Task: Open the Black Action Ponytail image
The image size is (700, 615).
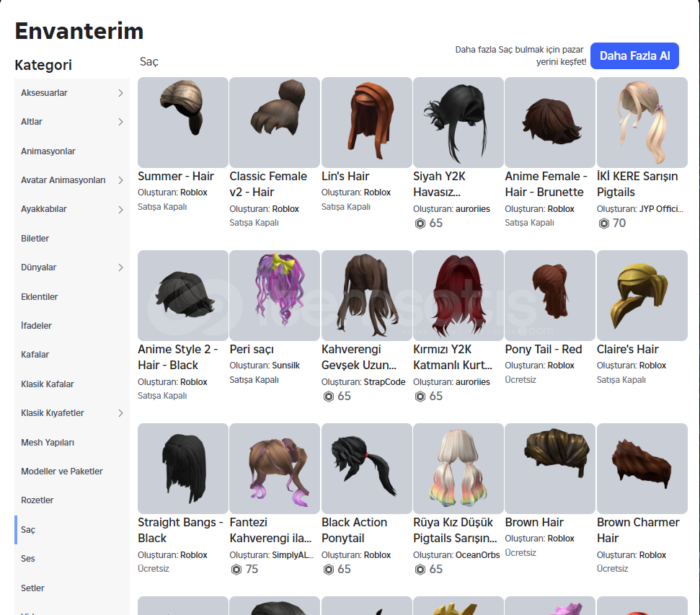Action: (x=366, y=469)
